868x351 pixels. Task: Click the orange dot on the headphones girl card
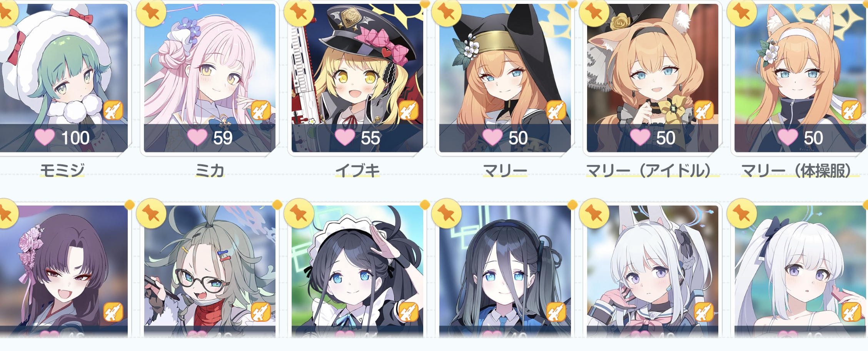572,205
